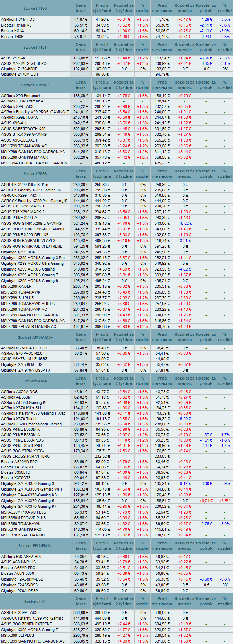Image resolution: width=233 pixels, height=644 pixels.
Task: Select MSI X399 SLI PLUS row name
Action: coord(18,636)
